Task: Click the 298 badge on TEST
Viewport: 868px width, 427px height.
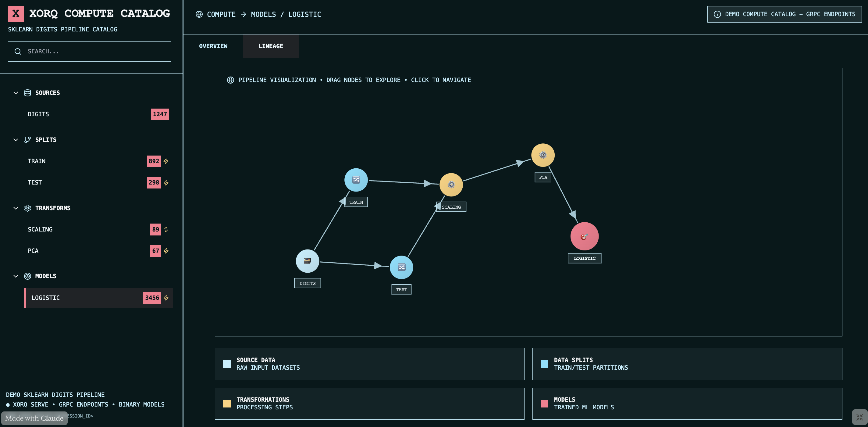Action: coord(154,183)
